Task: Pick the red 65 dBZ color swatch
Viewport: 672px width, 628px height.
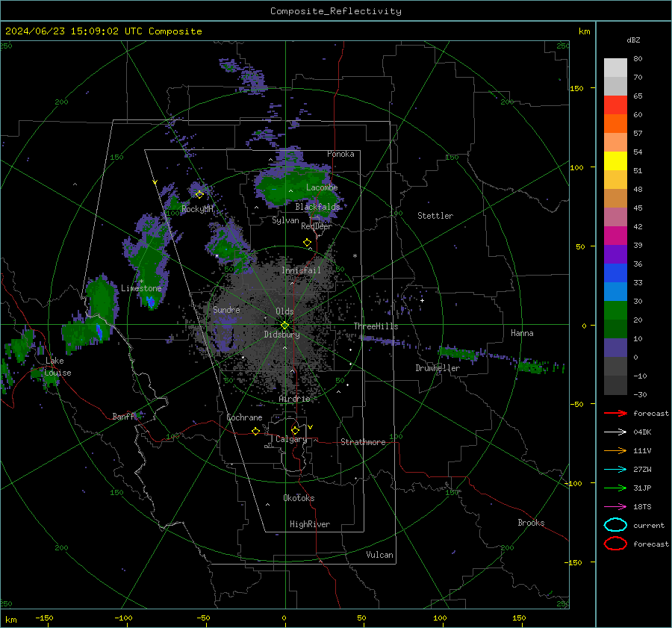Action: click(615, 105)
